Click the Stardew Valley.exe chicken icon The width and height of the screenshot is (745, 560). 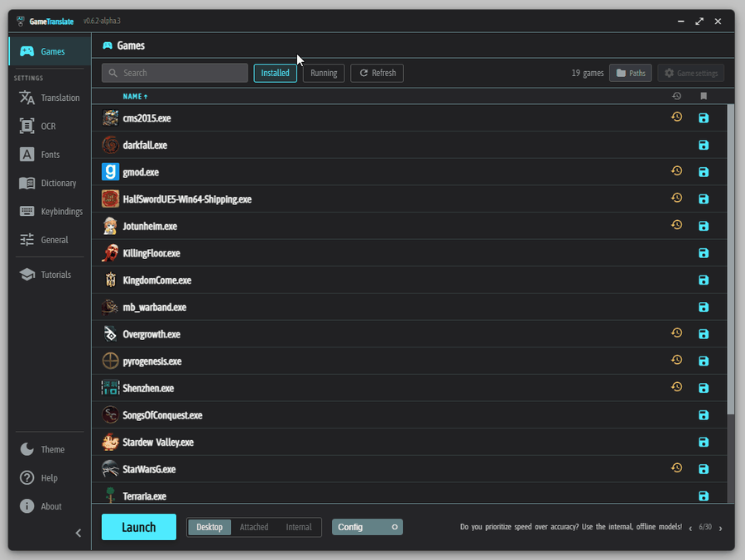110,443
